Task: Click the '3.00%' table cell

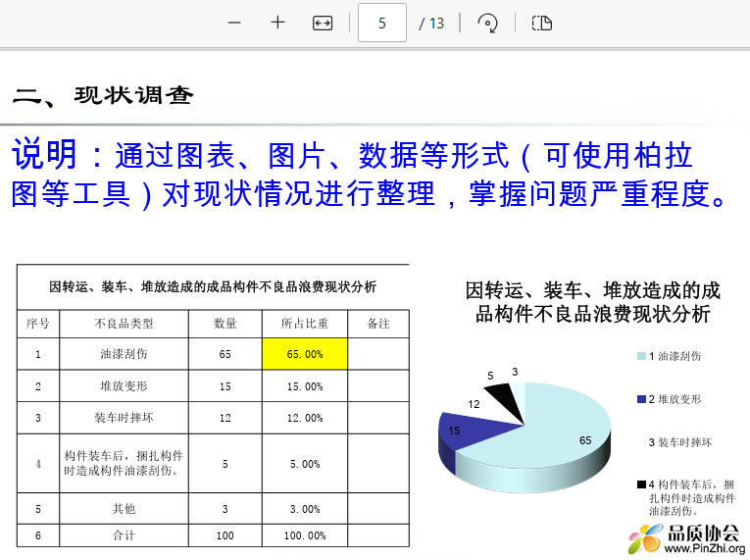Action: (x=305, y=508)
